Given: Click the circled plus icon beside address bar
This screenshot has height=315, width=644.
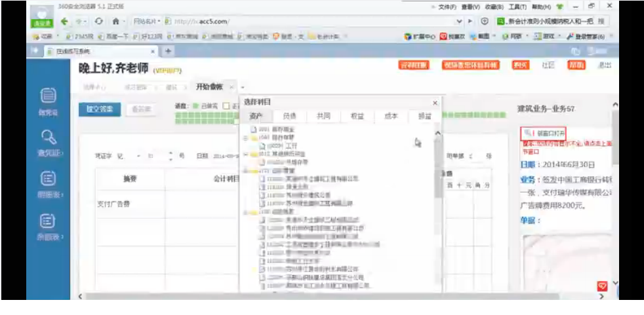Looking at the screenshot, I should 484,22.
